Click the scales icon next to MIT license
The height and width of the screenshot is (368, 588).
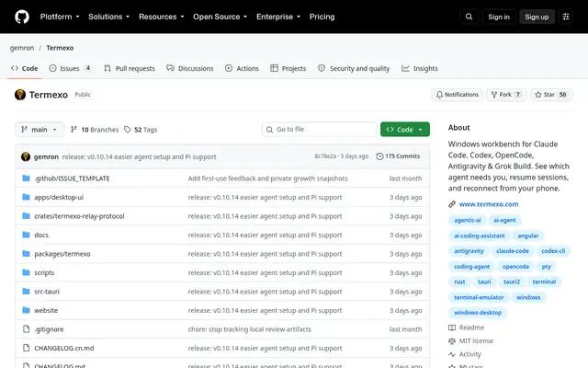tap(452, 341)
